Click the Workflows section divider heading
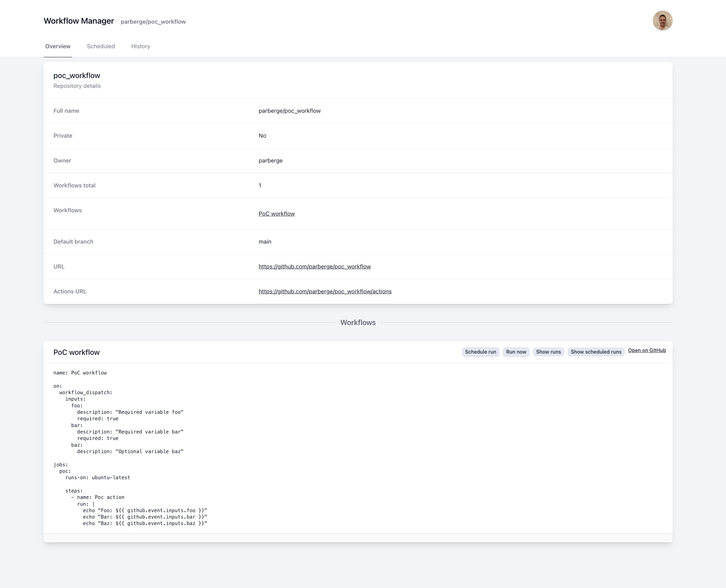 pyautogui.click(x=357, y=323)
